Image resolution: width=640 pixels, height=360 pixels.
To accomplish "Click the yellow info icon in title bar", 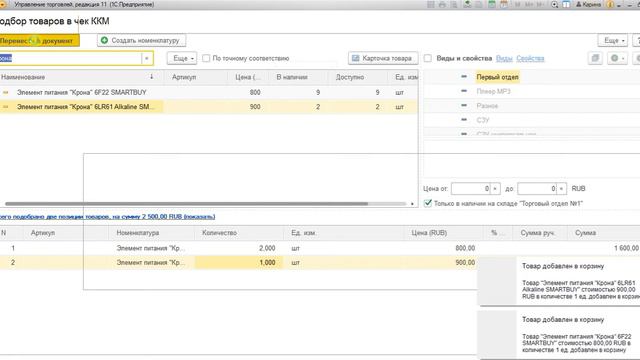I will (x=610, y=4).
